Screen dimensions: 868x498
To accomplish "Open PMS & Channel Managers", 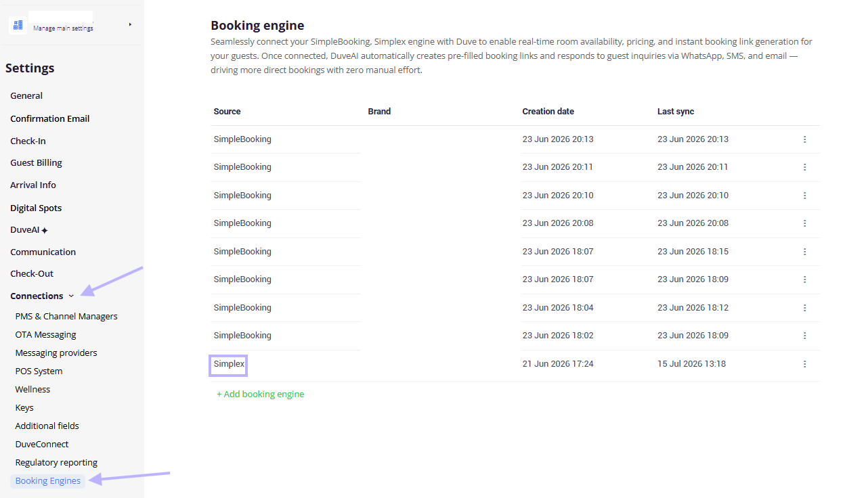I will pos(66,316).
